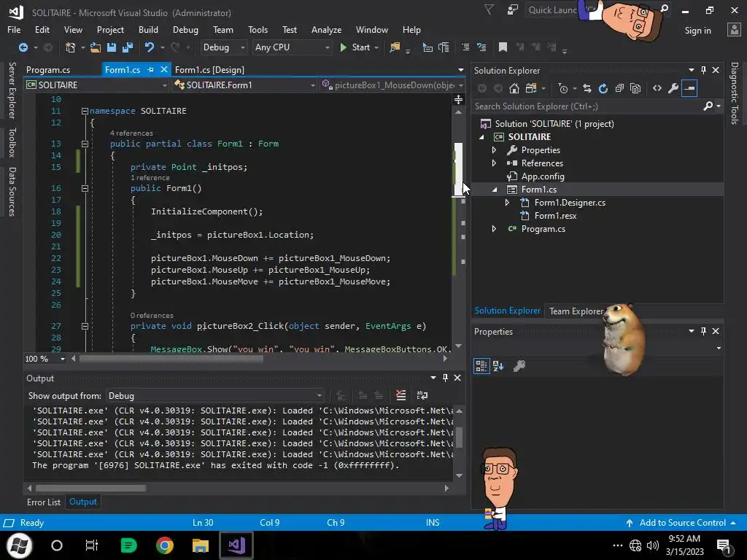Toggle pin on the Form1.cs tab
The width and height of the screenshot is (747, 560).
(150, 69)
